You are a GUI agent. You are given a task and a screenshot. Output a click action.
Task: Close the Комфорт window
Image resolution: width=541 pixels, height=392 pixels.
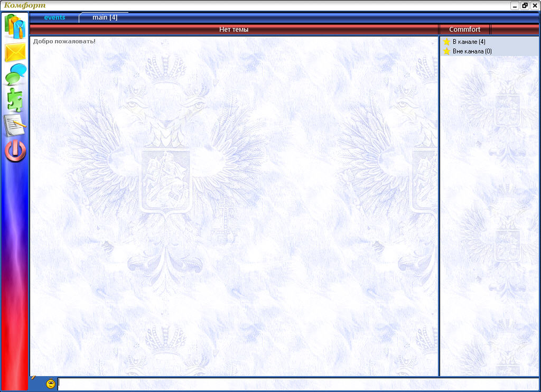(x=535, y=5)
